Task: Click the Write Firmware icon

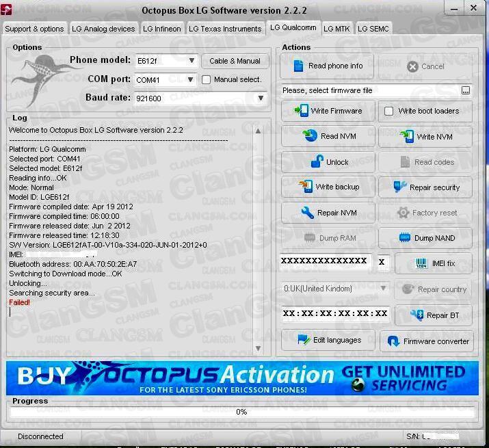Action: point(301,111)
